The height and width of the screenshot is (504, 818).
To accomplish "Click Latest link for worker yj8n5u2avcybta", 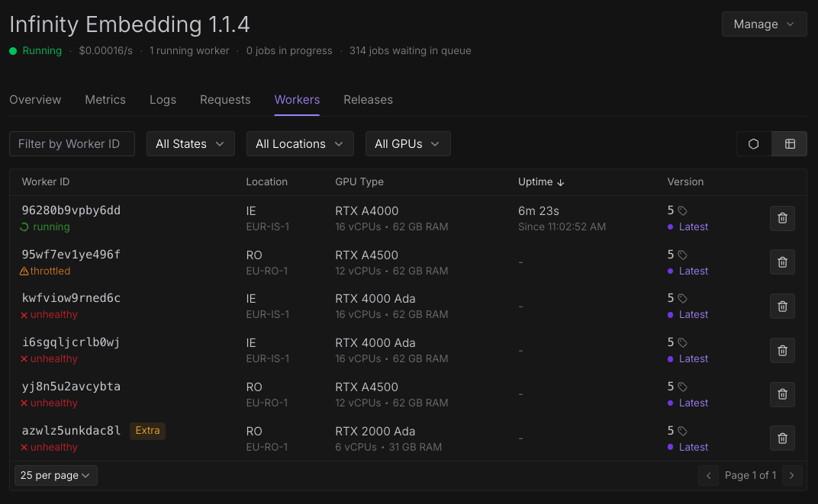I will 693,403.
